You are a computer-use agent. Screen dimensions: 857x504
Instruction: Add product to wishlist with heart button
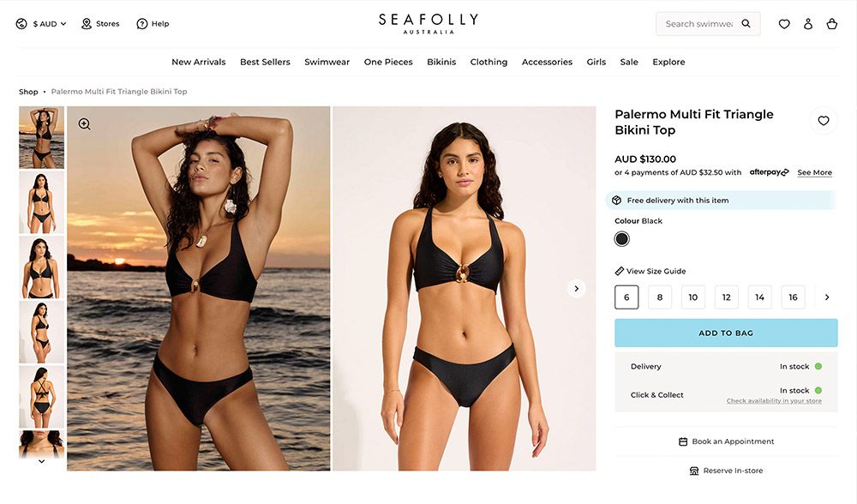[x=823, y=121]
